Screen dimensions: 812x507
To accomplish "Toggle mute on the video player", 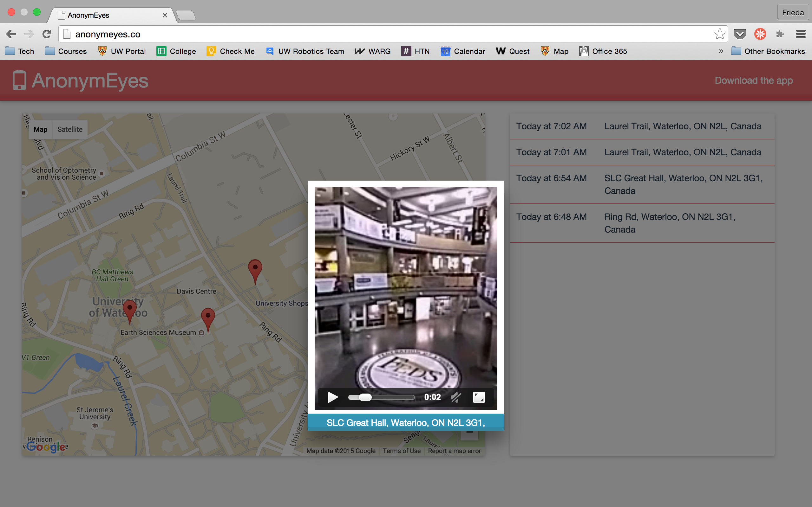I will pos(456,397).
